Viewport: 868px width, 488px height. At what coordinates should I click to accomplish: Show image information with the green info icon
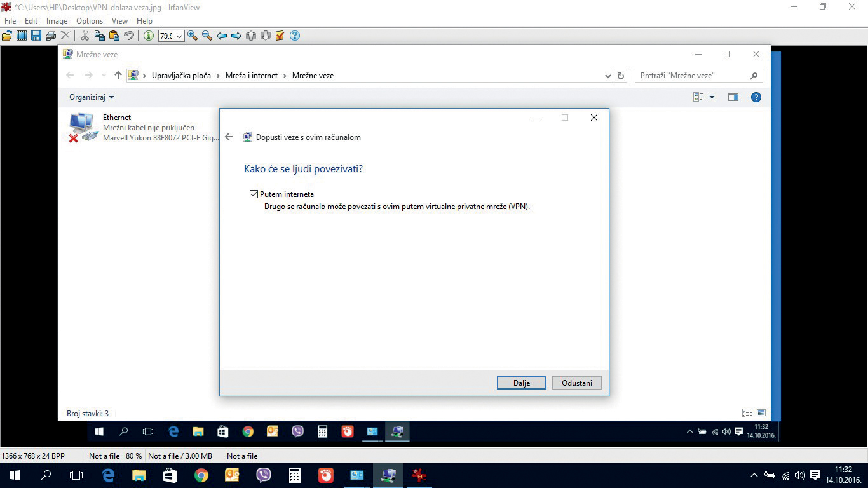pyautogui.click(x=148, y=36)
